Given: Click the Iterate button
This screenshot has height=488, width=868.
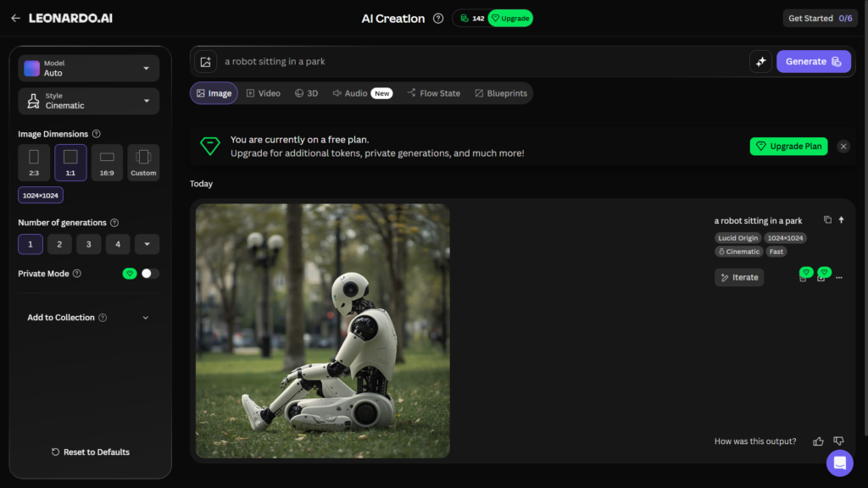Looking at the screenshot, I should (x=739, y=277).
